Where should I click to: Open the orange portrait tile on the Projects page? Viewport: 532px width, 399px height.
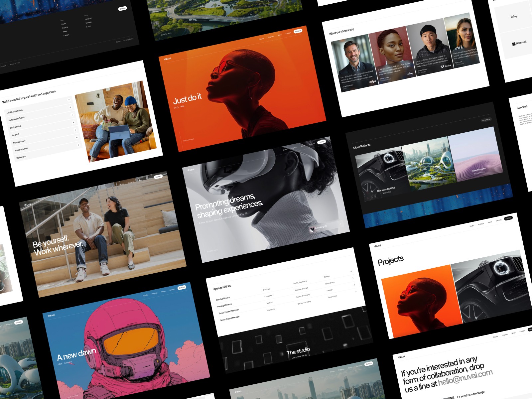click(422, 302)
